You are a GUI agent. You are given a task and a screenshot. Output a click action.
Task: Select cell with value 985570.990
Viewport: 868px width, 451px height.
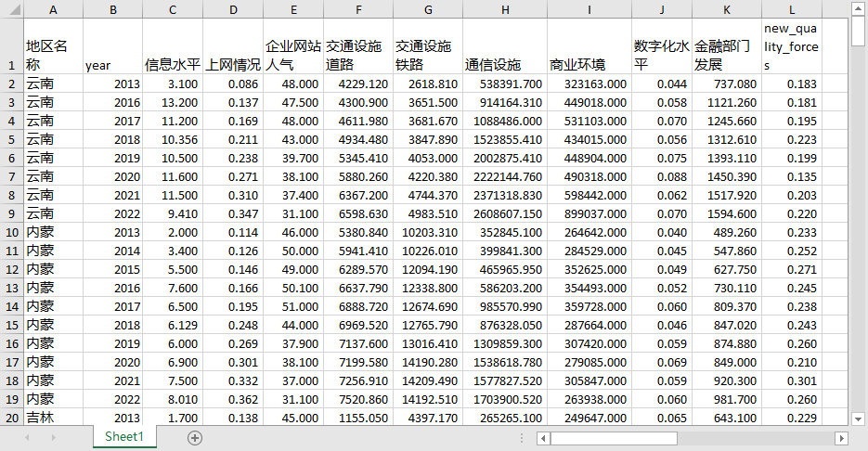tap(505, 306)
